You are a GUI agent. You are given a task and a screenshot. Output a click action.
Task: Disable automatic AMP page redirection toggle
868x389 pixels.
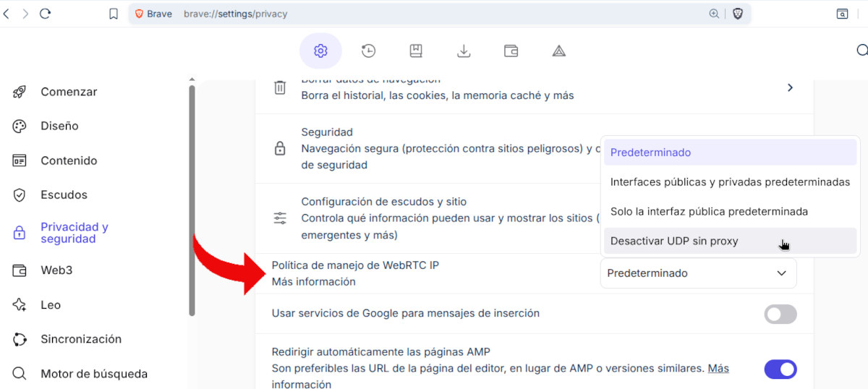tap(780, 369)
